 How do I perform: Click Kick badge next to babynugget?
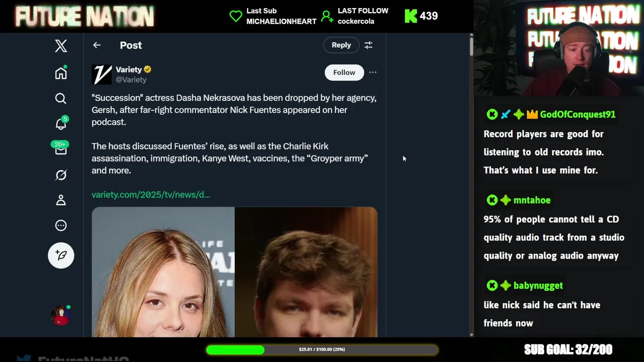coord(492,286)
